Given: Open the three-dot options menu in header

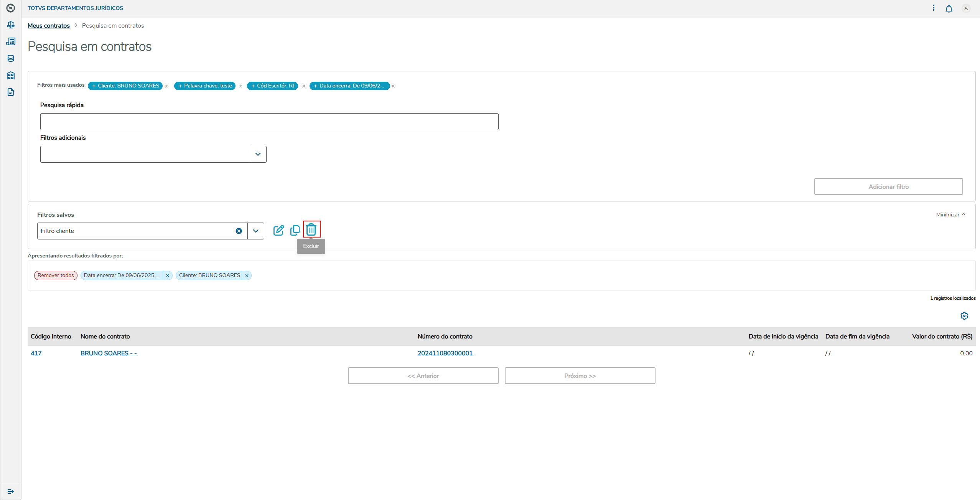Looking at the screenshot, I should pyautogui.click(x=933, y=8).
